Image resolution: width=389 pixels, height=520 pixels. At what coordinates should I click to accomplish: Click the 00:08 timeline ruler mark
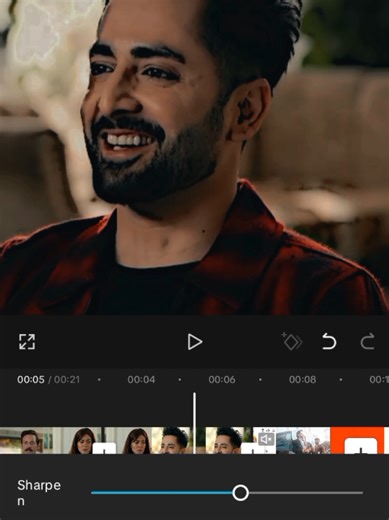[x=303, y=380]
